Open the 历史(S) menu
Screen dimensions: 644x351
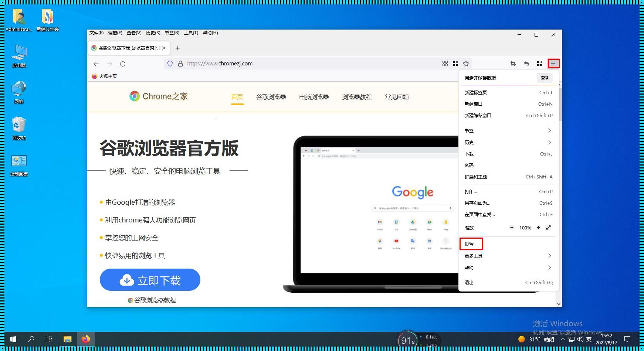point(153,33)
